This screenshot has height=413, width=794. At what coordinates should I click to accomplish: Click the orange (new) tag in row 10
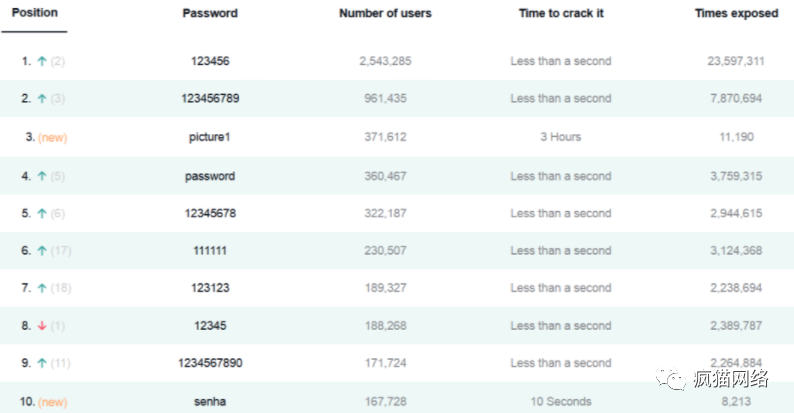click(x=53, y=402)
